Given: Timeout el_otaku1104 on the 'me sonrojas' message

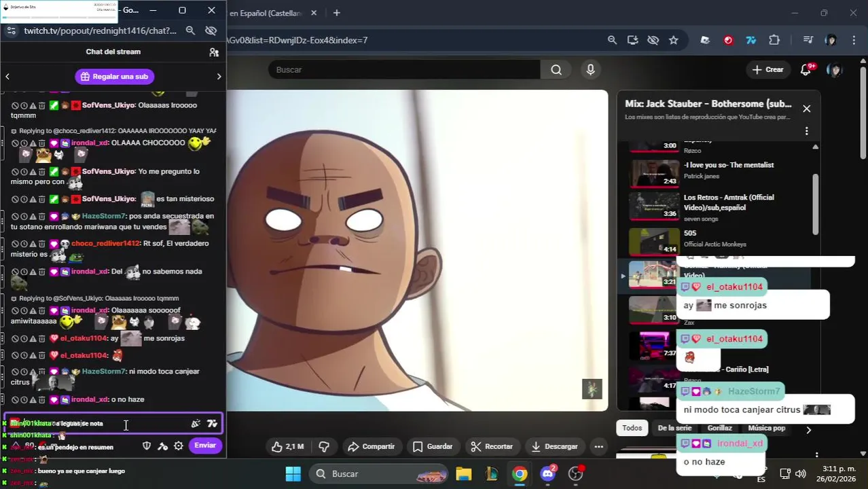Looking at the screenshot, I should tap(24, 338).
